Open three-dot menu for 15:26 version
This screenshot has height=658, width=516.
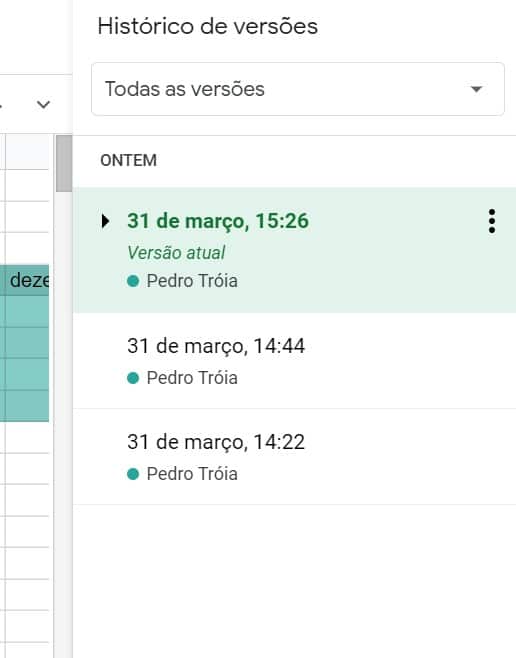pos(492,221)
